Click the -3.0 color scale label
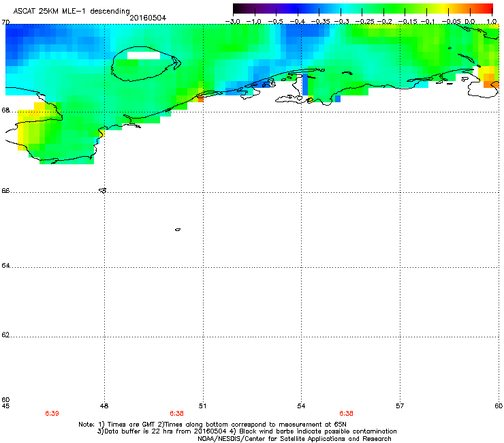This screenshot has width=504, height=443. point(232,22)
